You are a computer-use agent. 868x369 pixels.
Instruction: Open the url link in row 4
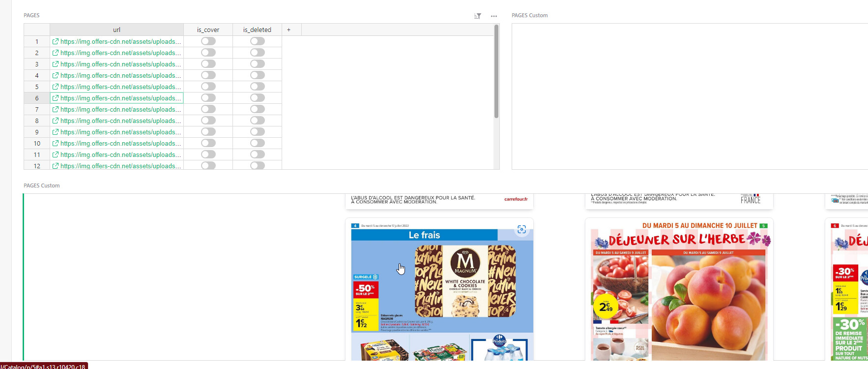click(120, 76)
